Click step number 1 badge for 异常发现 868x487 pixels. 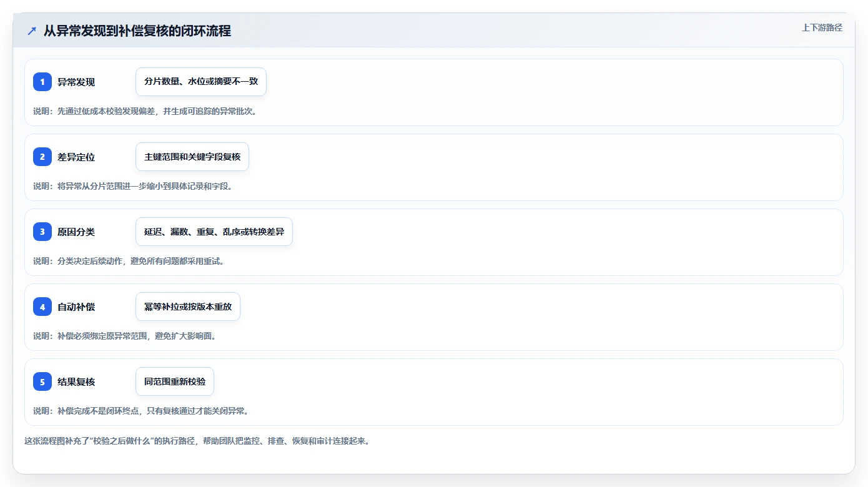42,82
